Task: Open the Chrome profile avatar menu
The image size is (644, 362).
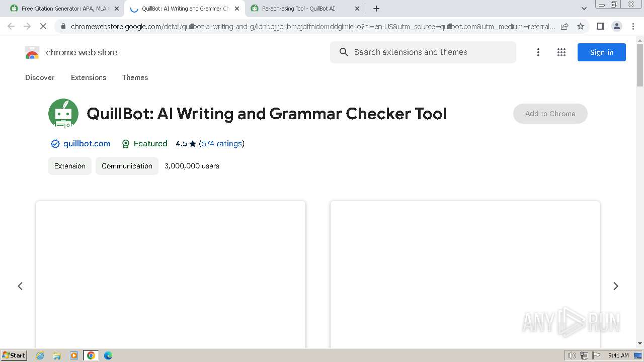Action: [x=616, y=26]
